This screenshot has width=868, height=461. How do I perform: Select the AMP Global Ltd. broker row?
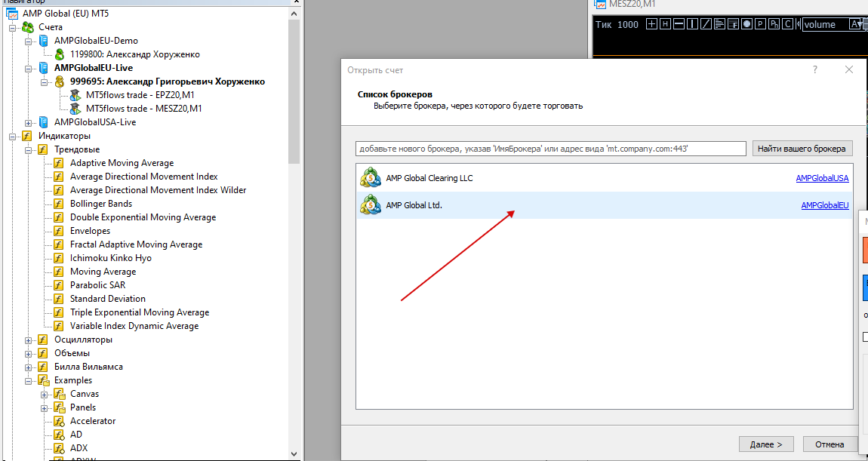point(604,205)
